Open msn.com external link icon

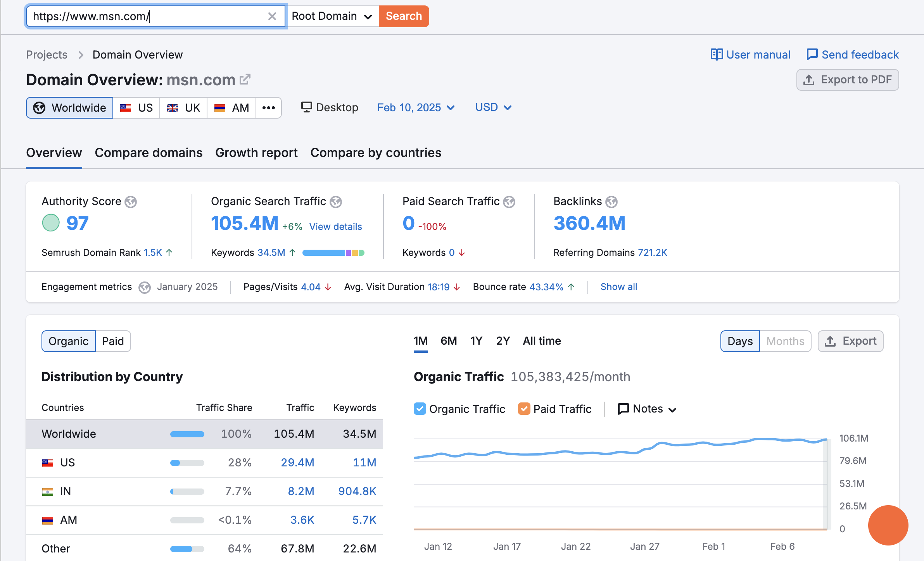pyautogui.click(x=245, y=79)
